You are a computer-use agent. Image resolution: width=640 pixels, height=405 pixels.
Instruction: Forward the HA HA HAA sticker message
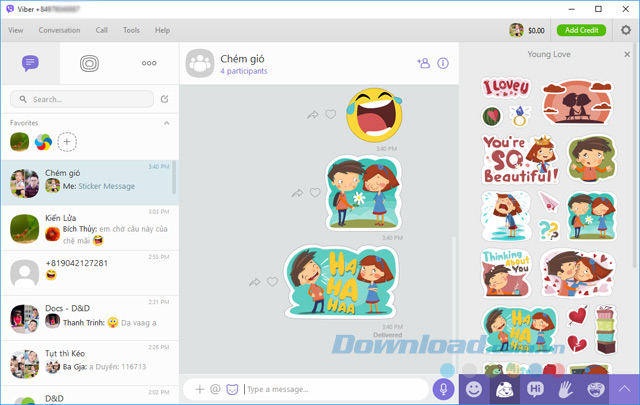coord(255,282)
